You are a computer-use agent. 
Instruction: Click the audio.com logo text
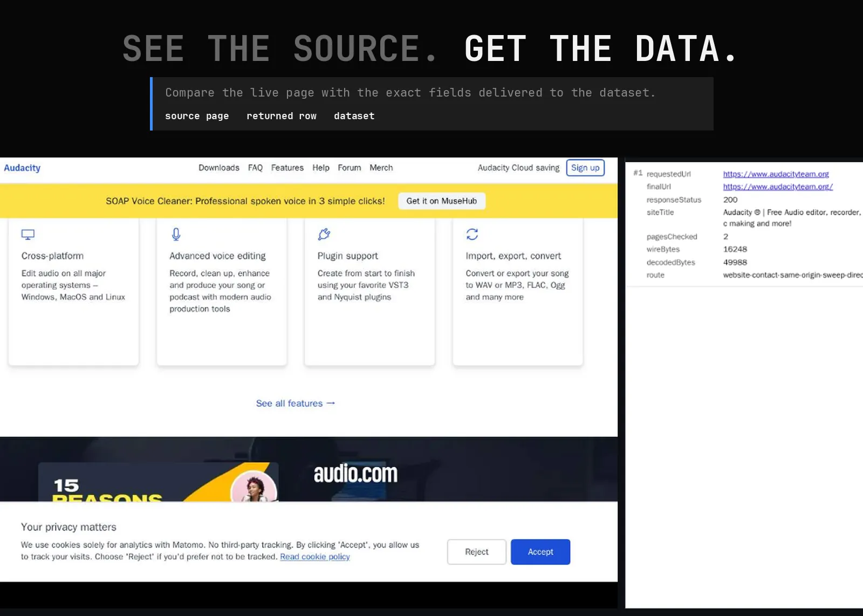tap(355, 474)
